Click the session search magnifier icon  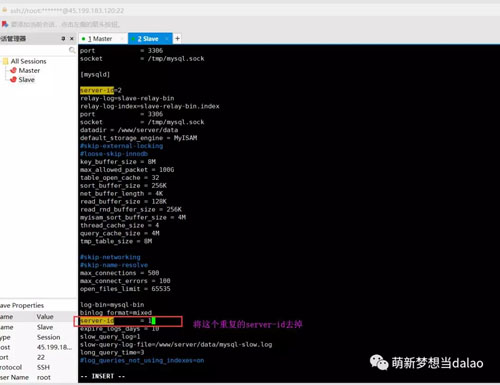72,50
